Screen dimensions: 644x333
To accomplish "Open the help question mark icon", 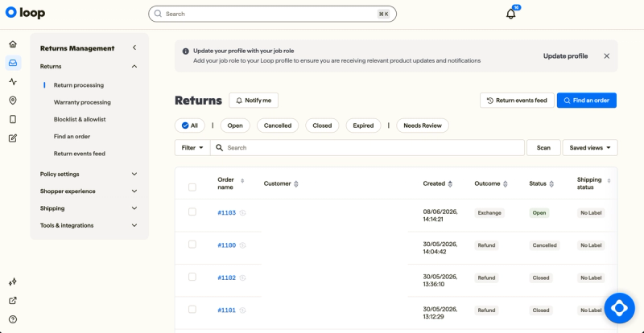I will 13,319.
